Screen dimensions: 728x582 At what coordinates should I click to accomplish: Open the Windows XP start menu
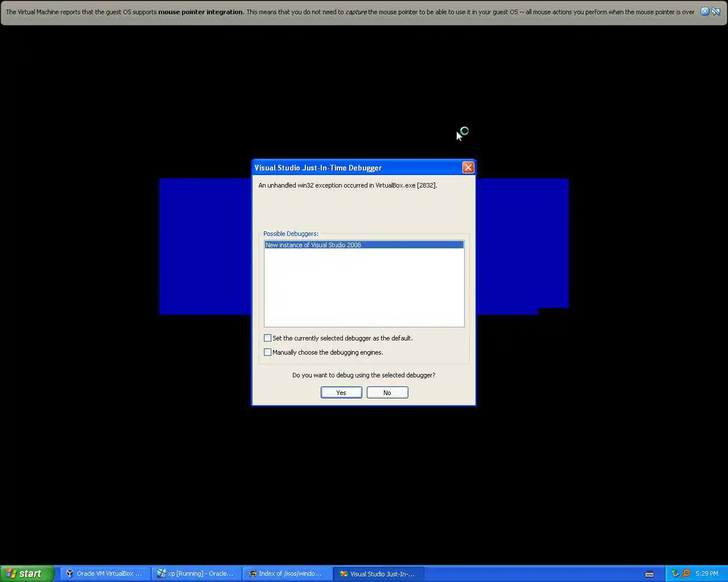(27, 573)
